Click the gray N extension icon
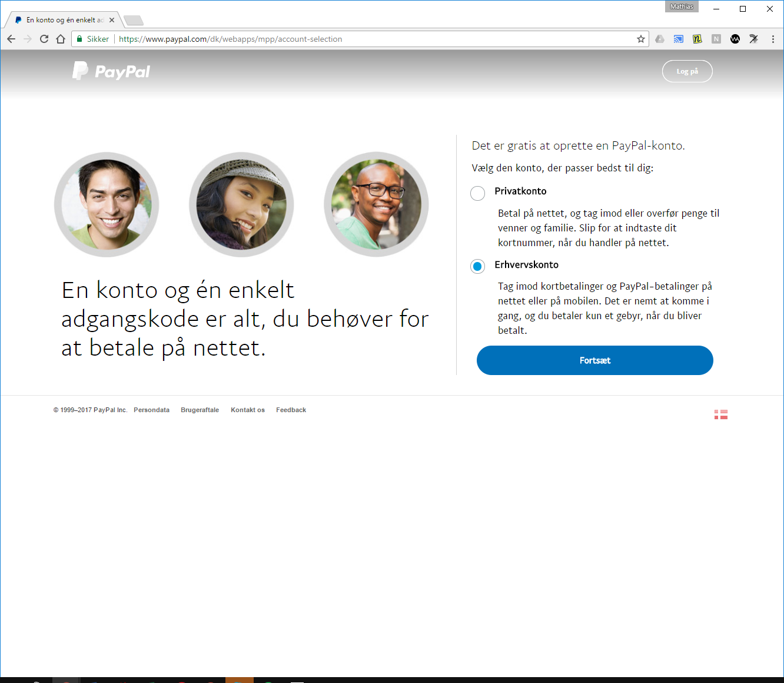The width and height of the screenshot is (784, 683). (x=716, y=39)
